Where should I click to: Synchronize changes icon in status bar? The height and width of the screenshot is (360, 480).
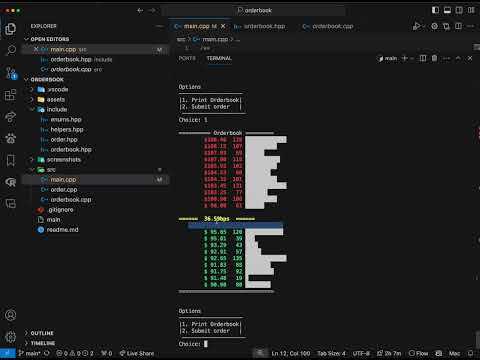[x=47, y=353]
